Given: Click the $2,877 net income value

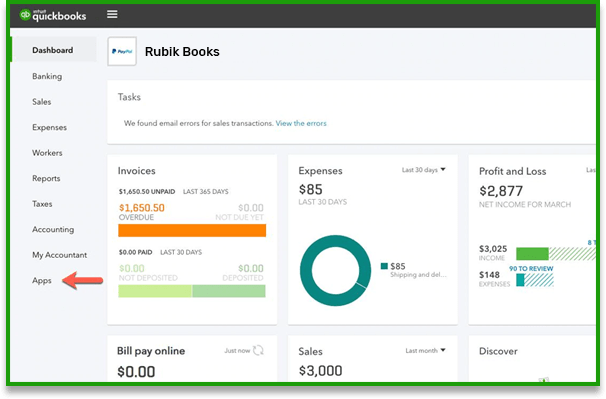Looking at the screenshot, I should [x=501, y=191].
